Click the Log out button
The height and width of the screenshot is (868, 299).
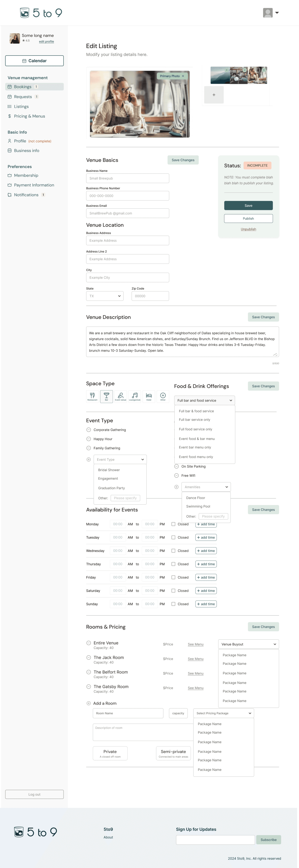coord(34,794)
